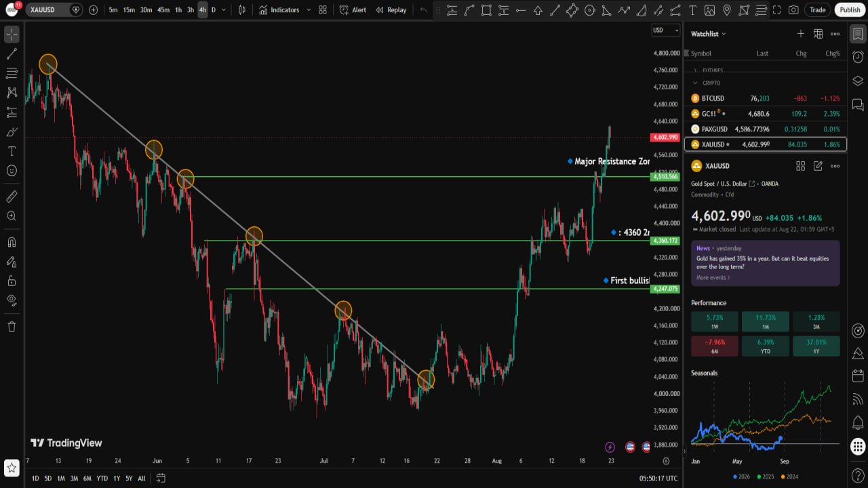Open the emoji and stickers tool
The height and width of the screenshot is (488, 868).
tap(12, 171)
